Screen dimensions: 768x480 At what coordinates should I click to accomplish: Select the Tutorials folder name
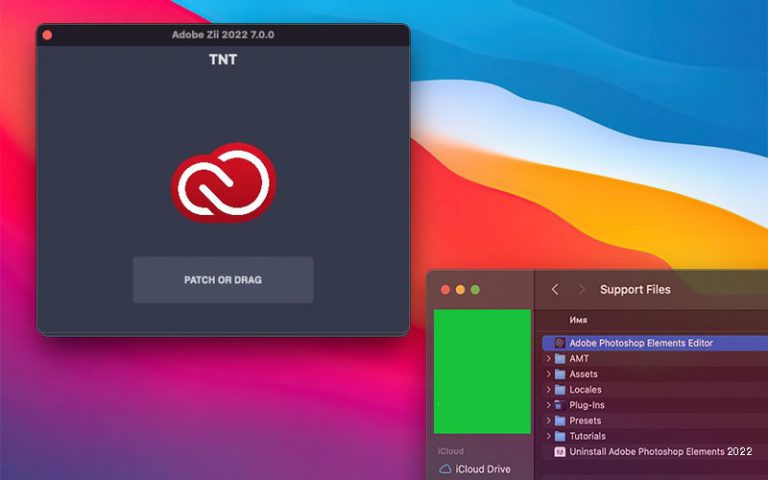click(x=587, y=436)
